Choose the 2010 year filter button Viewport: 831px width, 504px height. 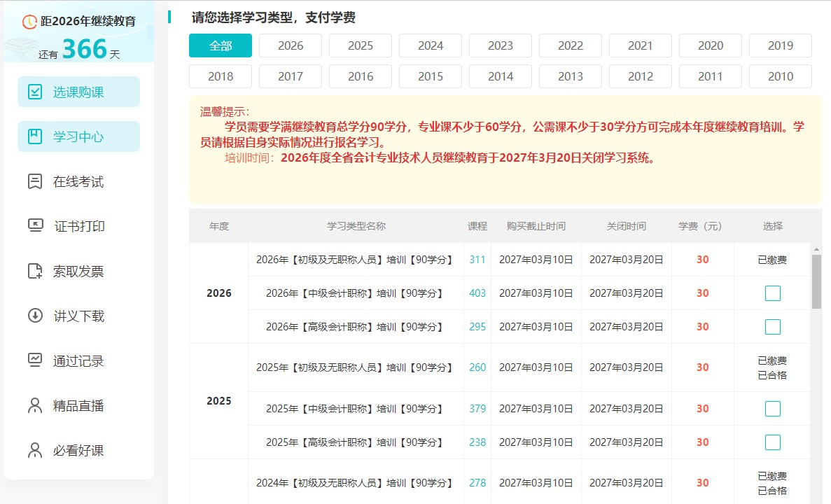[x=781, y=76]
